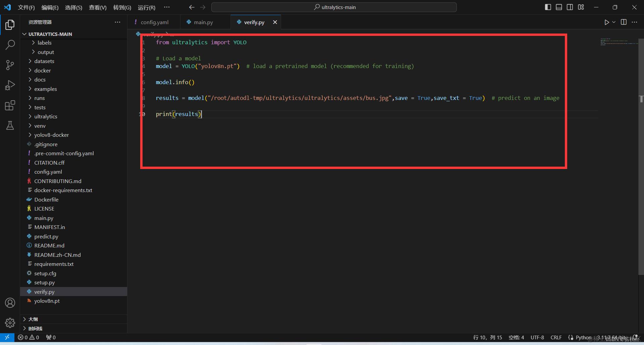
Task: Toggle the primary side bar visibility
Action: [548, 7]
